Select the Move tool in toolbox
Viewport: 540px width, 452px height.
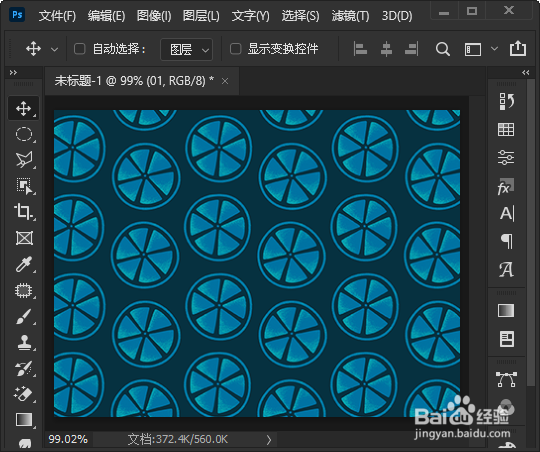click(23, 109)
